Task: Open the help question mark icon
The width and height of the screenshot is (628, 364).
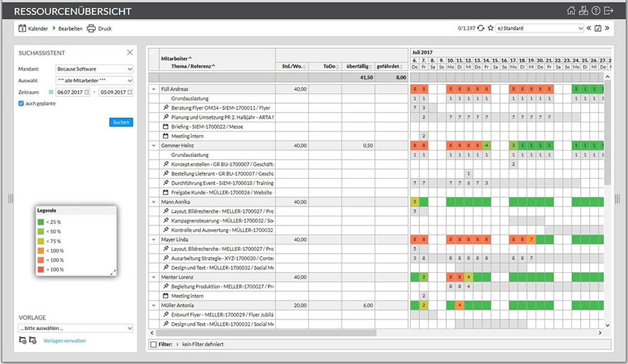Action: (595, 11)
